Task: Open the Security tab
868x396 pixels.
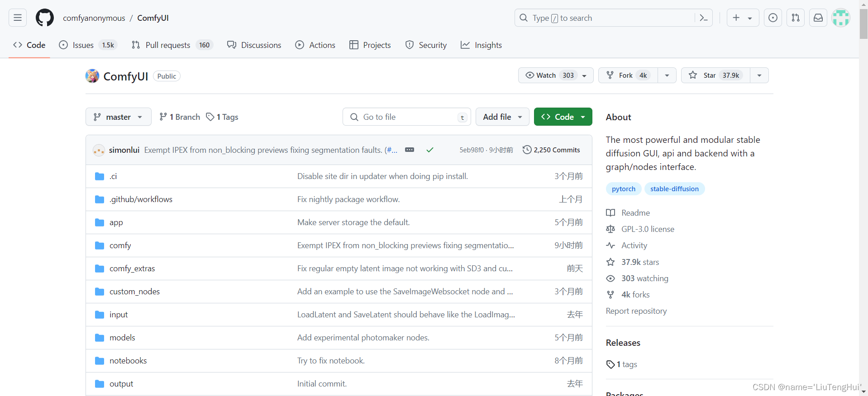Action: [426, 45]
